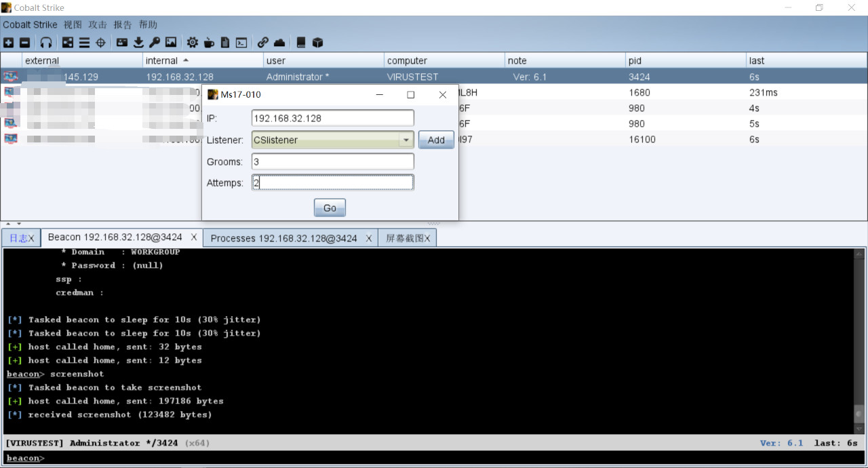
Task: Open the 攻击 menu
Action: 98,24
